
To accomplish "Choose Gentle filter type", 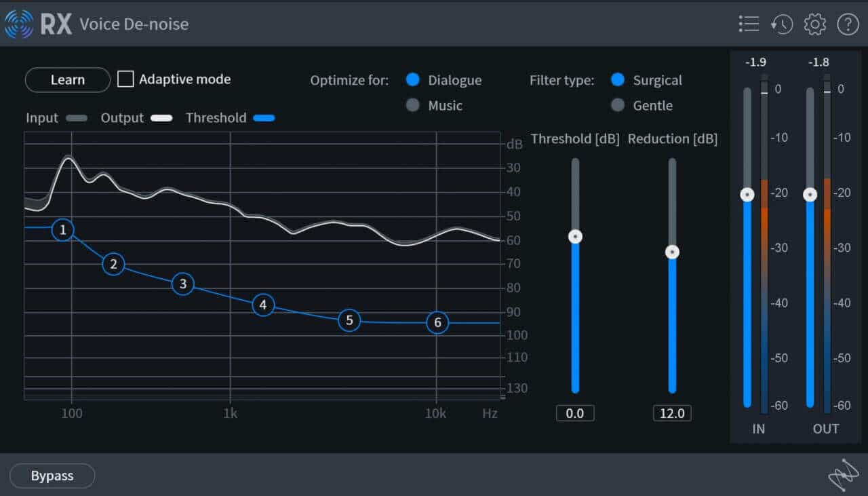I will (617, 105).
